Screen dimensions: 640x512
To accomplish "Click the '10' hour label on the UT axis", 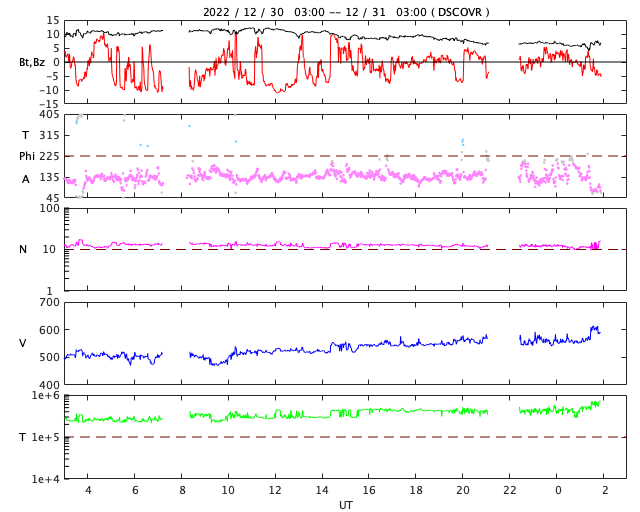I will (x=228, y=490).
